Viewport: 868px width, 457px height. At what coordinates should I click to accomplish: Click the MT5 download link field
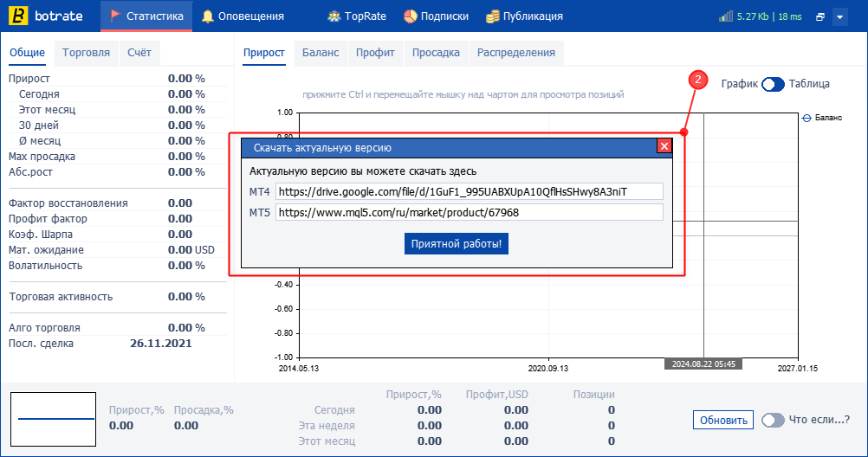coord(469,212)
